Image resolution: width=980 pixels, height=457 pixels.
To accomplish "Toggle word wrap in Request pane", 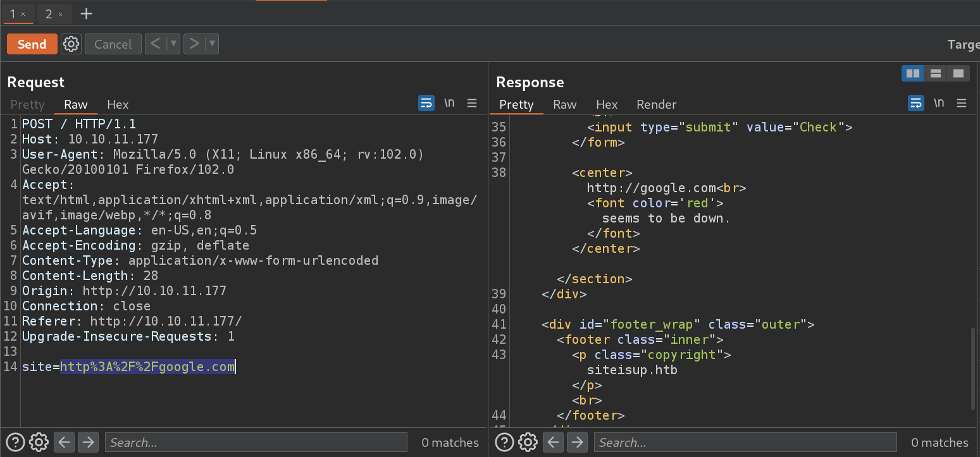I will click(426, 103).
